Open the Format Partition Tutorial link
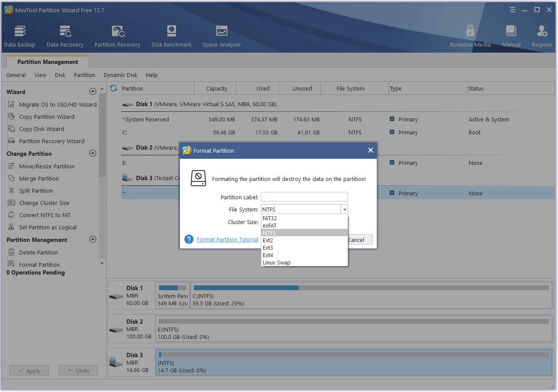This screenshot has width=558, height=392. click(227, 239)
